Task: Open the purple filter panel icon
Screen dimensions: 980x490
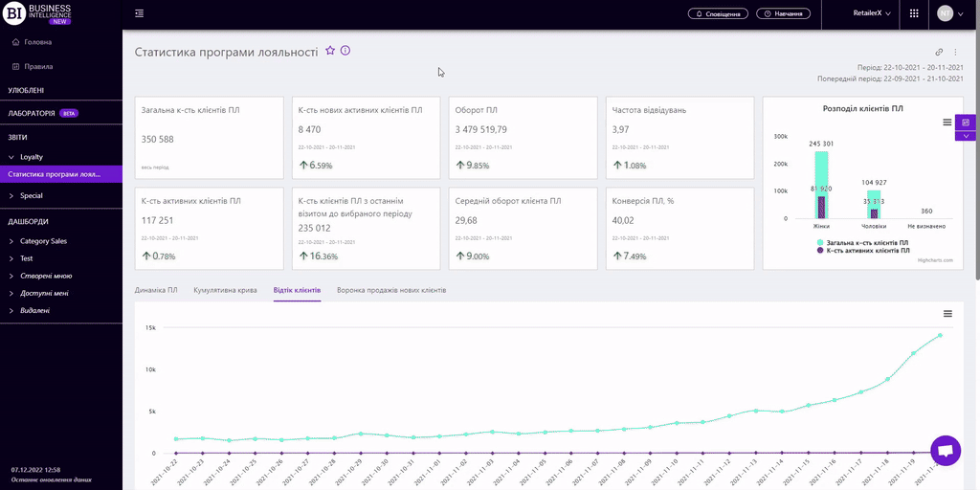Action: click(967, 122)
